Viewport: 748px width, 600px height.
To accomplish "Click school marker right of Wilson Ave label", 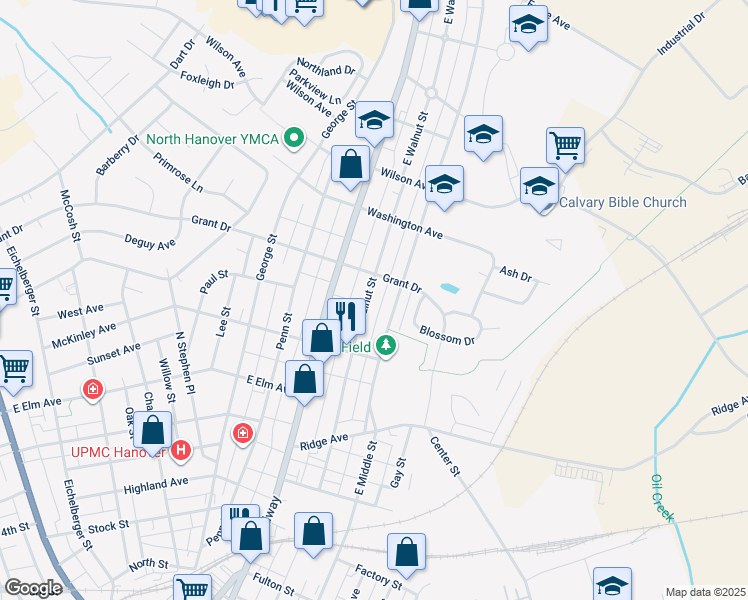I will pos(444,186).
